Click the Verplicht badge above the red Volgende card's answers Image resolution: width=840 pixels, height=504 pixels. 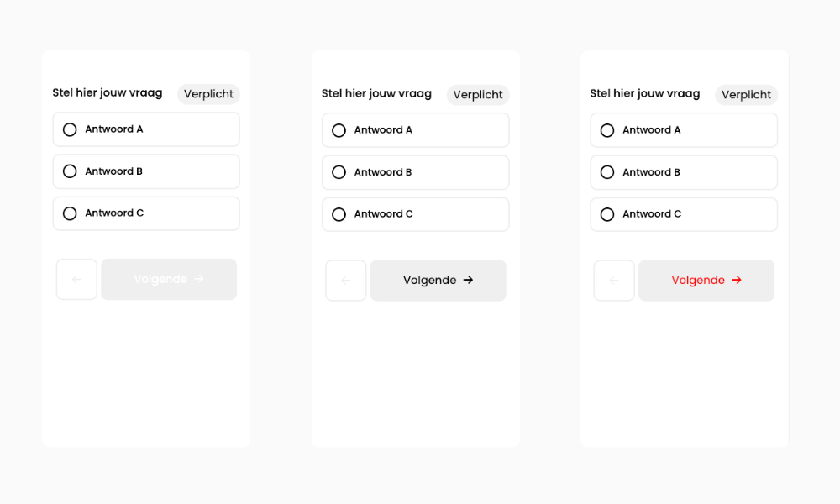pyautogui.click(x=746, y=95)
